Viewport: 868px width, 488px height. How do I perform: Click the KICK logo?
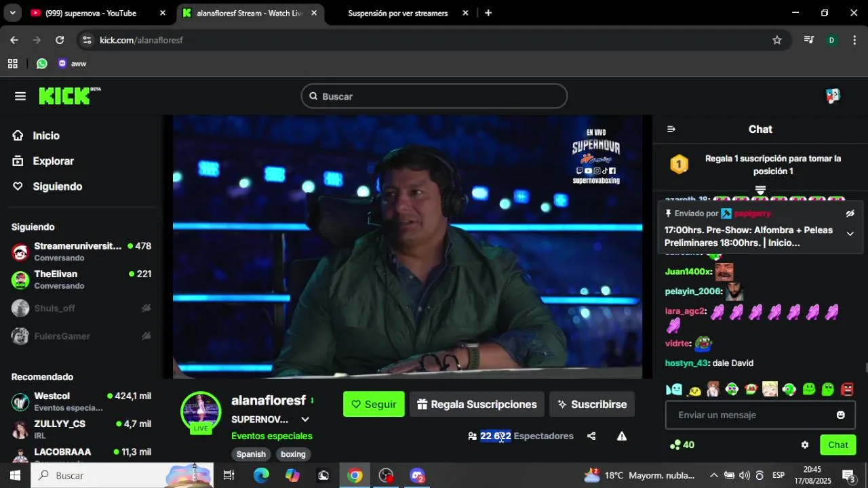coord(69,96)
